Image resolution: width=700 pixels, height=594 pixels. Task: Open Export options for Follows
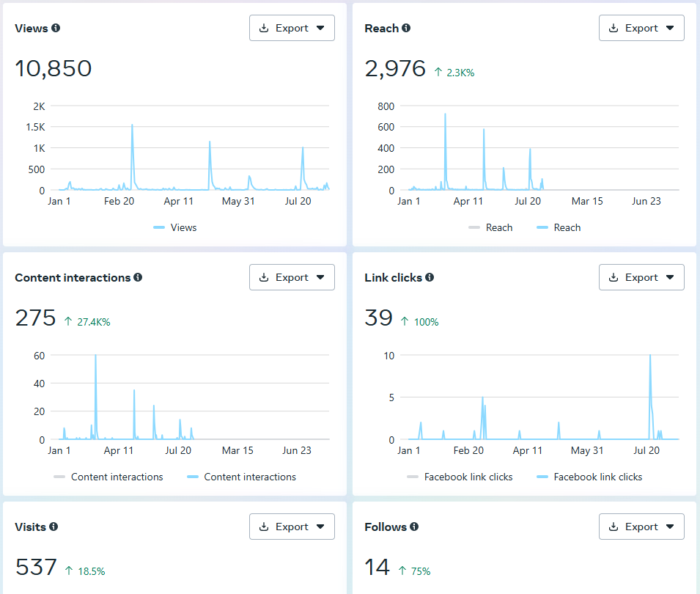(x=641, y=527)
